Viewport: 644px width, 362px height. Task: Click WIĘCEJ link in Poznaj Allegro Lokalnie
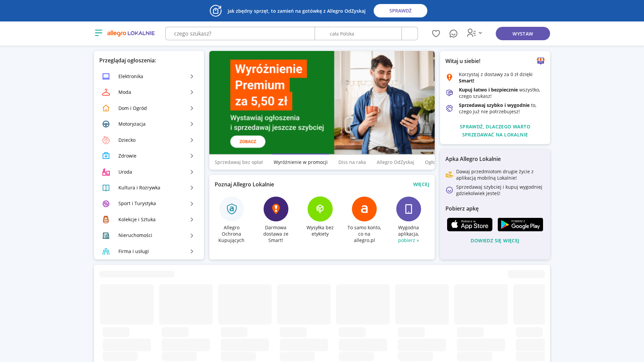pos(421,184)
